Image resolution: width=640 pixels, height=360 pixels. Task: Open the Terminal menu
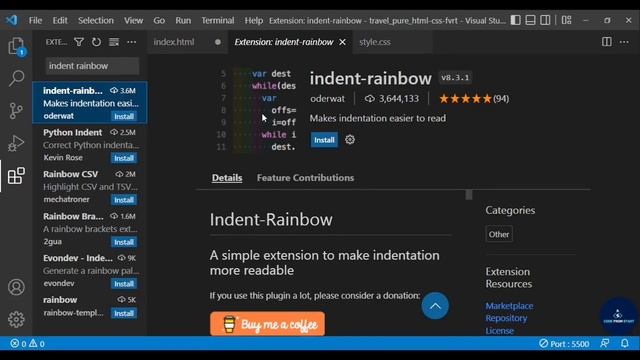click(218, 20)
